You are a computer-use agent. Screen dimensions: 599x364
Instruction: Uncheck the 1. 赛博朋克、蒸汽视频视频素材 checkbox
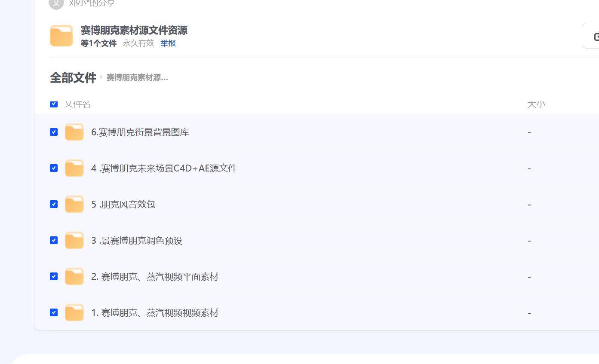[x=54, y=312]
